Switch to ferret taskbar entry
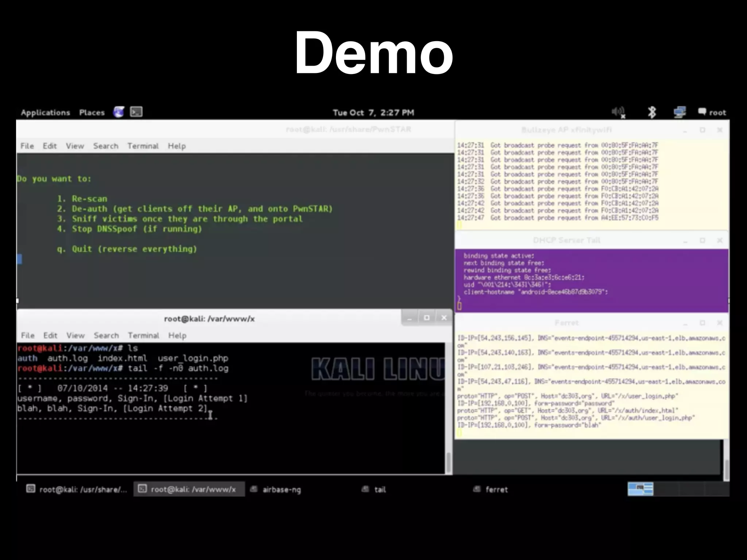747x560 pixels. [x=491, y=489]
